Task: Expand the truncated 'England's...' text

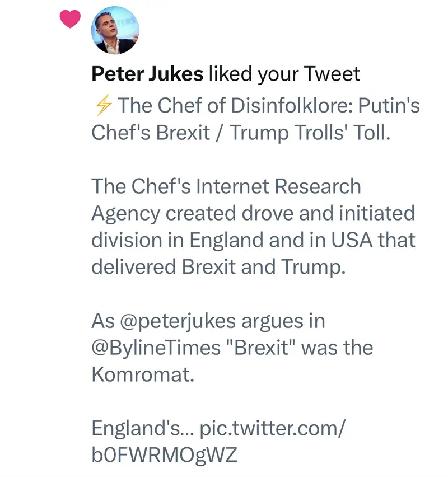Action: tap(134, 428)
